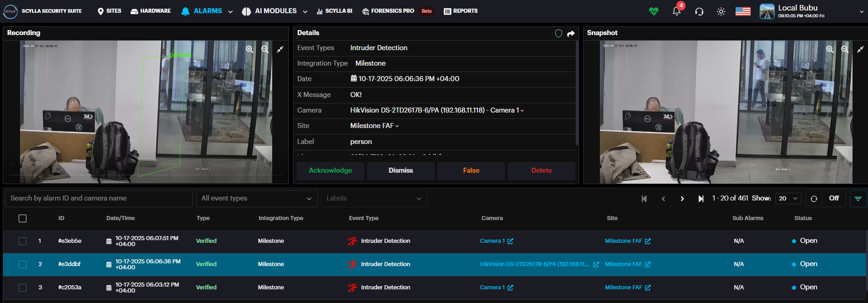
Task: Tick the checkbox for alarm #c2053a
Action: click(x=22, y=288)
